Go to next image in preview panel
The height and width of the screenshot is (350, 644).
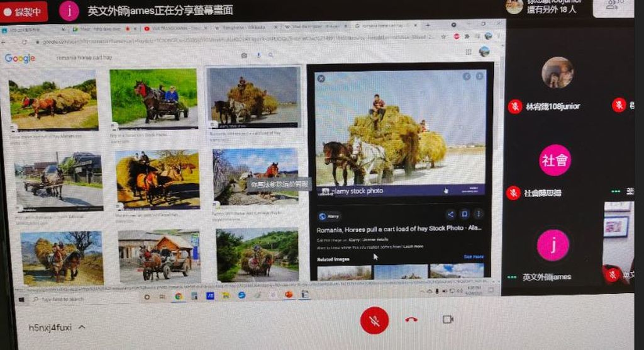pyautogui.click(x=479, y=77)
